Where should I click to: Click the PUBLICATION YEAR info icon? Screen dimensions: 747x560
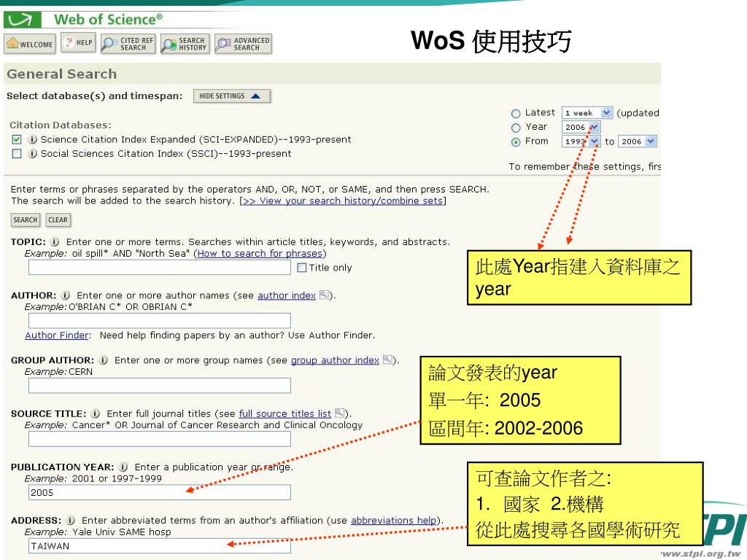[x=123, y=467]
